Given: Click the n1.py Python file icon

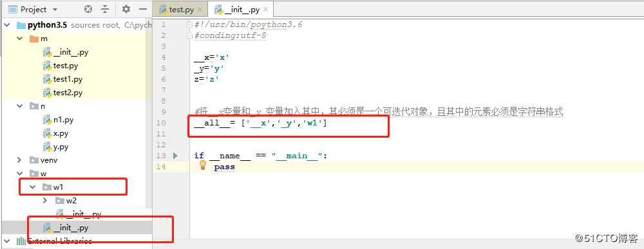Looking at the screenshot, I should click(x=47, y=120).
